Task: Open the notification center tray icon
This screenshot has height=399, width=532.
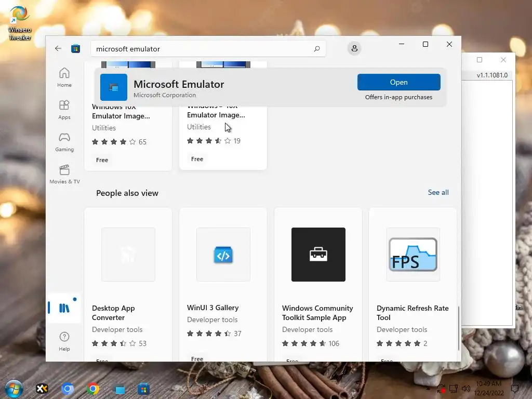Action: [x=515, y=389]
